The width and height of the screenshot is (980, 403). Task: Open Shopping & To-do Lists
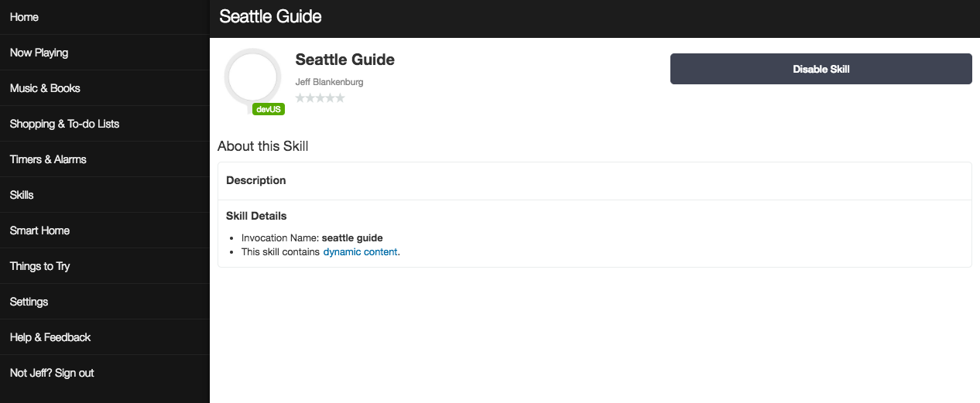pyautogui.click(x=64, y=124)
